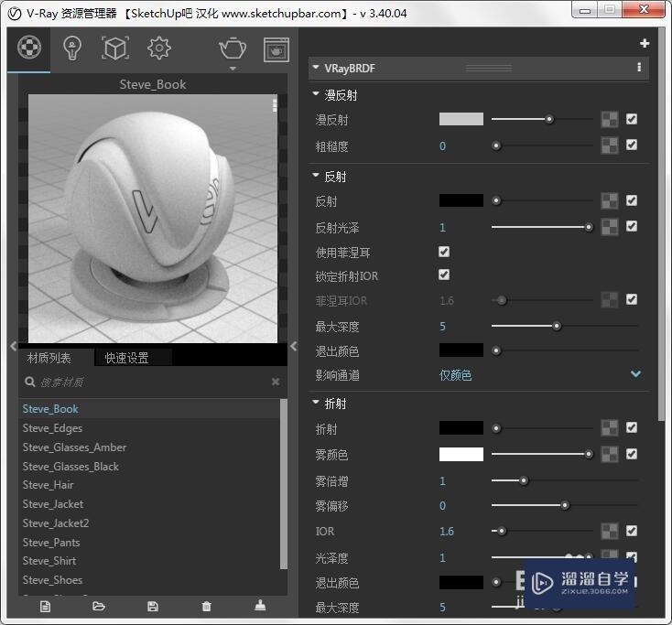The image size is (672, 625).
Task: Open the diffuse color swatch
Action: click(x=461, y=119)
